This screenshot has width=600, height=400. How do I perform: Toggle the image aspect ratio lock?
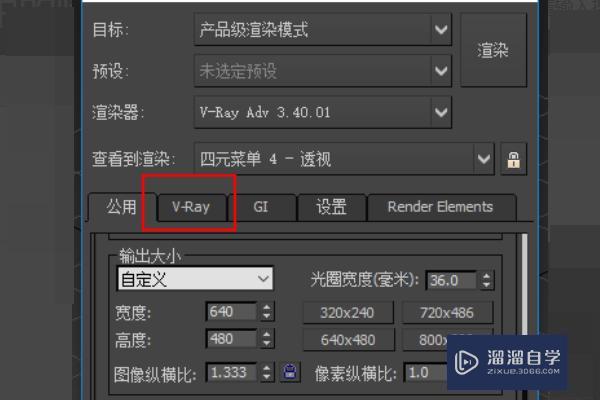coord(290,372)
